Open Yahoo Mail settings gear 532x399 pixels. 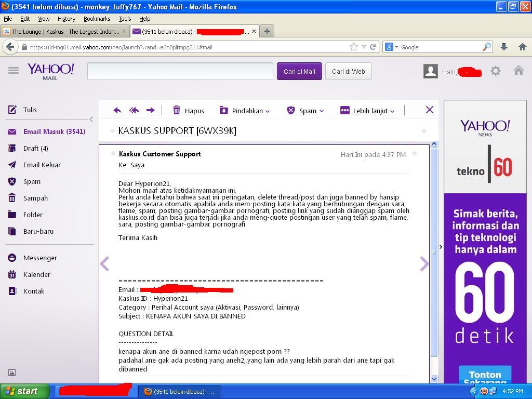(495, 71)
